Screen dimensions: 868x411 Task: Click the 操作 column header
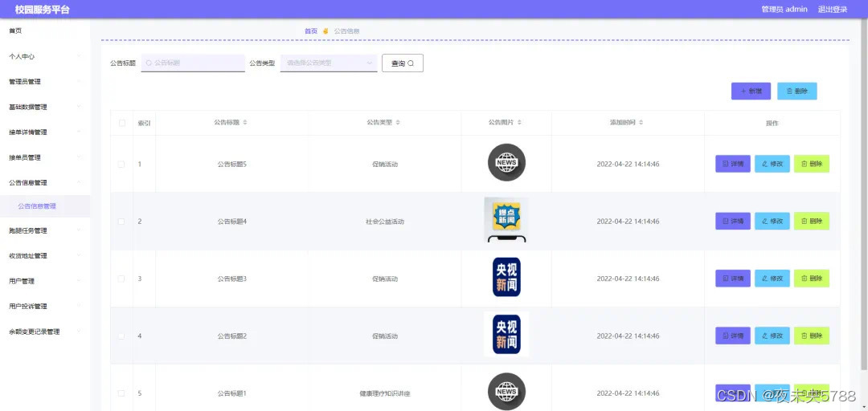coord(772,123)
